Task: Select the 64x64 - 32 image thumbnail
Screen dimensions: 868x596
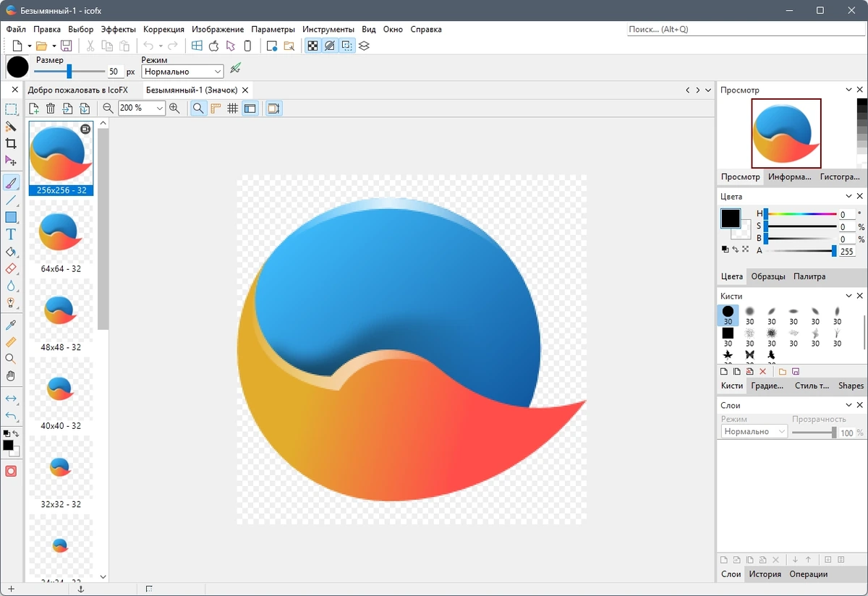Action: click(61, 238)
